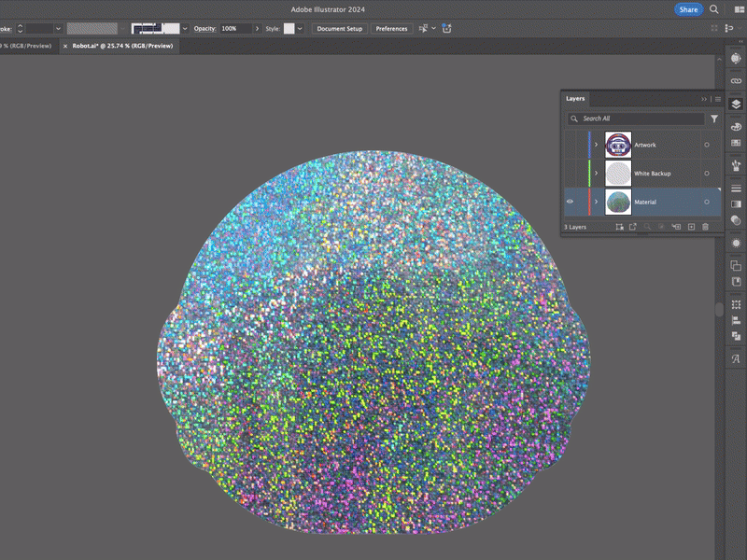Image resolution: width=747 pixels, height=560 pixels.
Task: Click Preferences button
Action: pyautogui.click(x=391, y=29)
